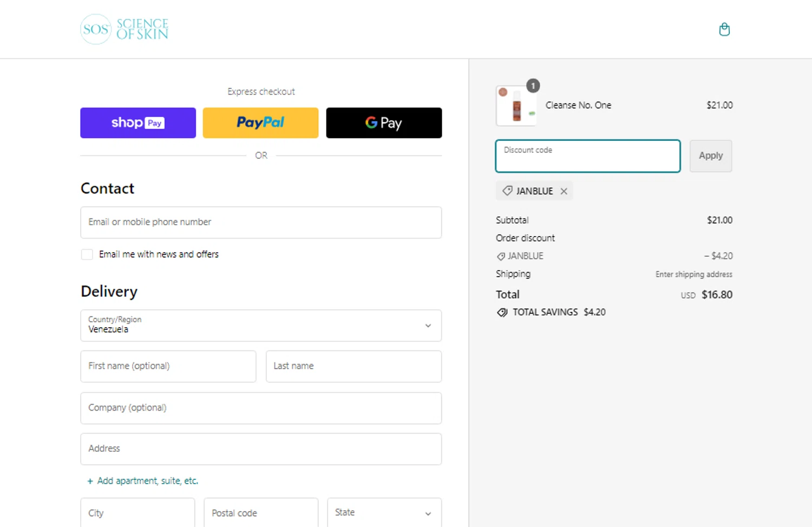Click the Subtotal $21.00 value

719,220
